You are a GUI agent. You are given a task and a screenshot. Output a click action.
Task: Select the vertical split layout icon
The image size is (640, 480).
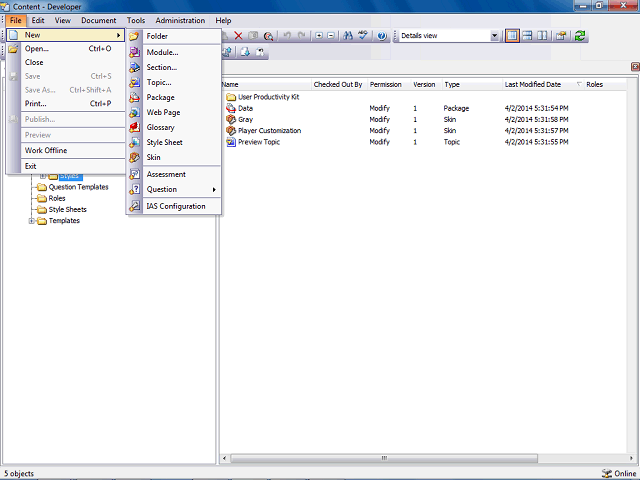coord(542,36)
